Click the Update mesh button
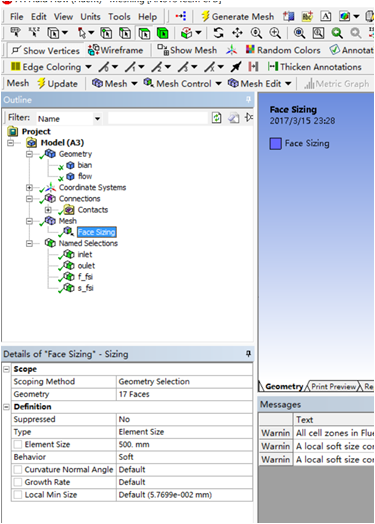The height and width of the screenshot is (524, 375). coord(57,84)
